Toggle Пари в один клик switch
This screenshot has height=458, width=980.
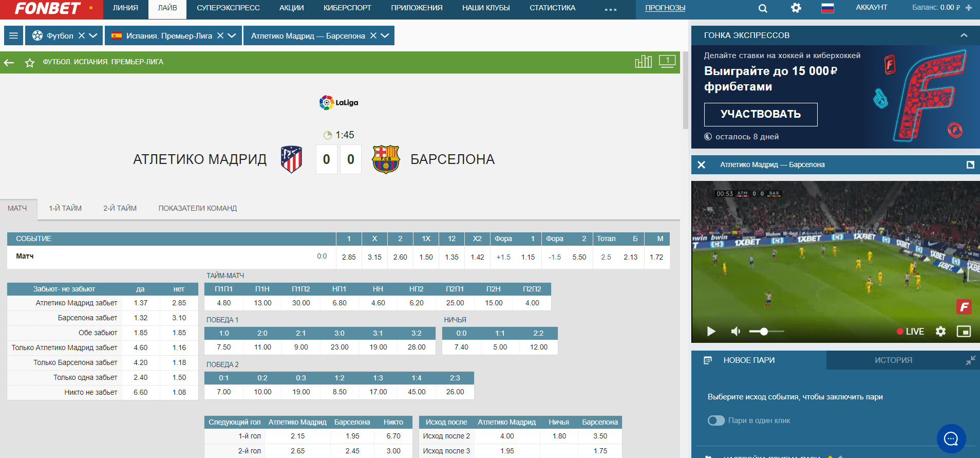click(716, 420)
